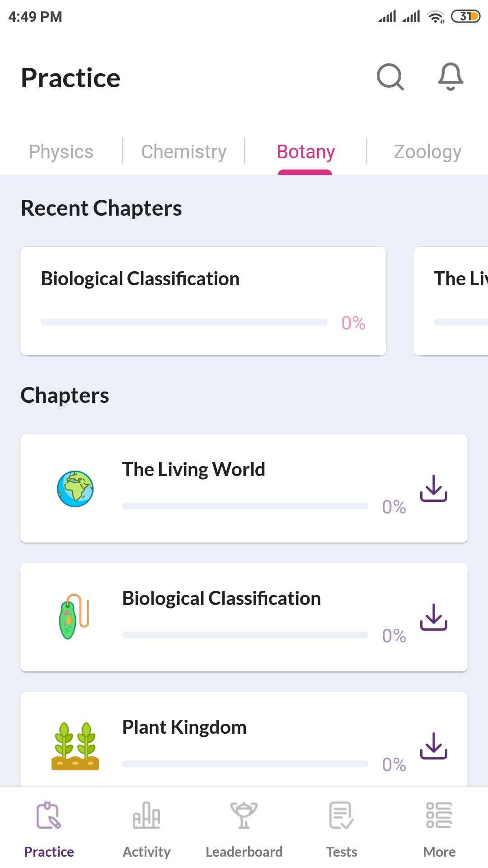488x868 pixels.
Task: Open the More menu icon
Action: pyautogui.click(x=439, y=816)
